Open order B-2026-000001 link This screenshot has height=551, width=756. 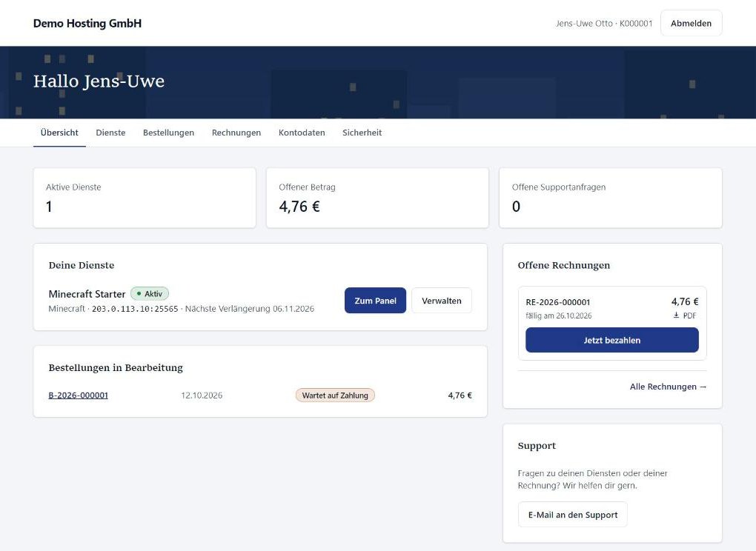tap(78, 395)
